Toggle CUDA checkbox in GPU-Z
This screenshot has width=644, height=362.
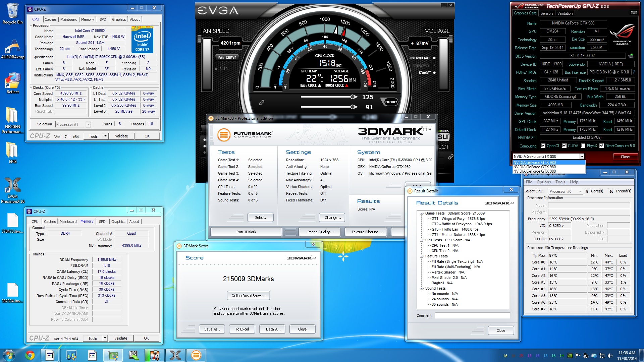click(565, 146)
